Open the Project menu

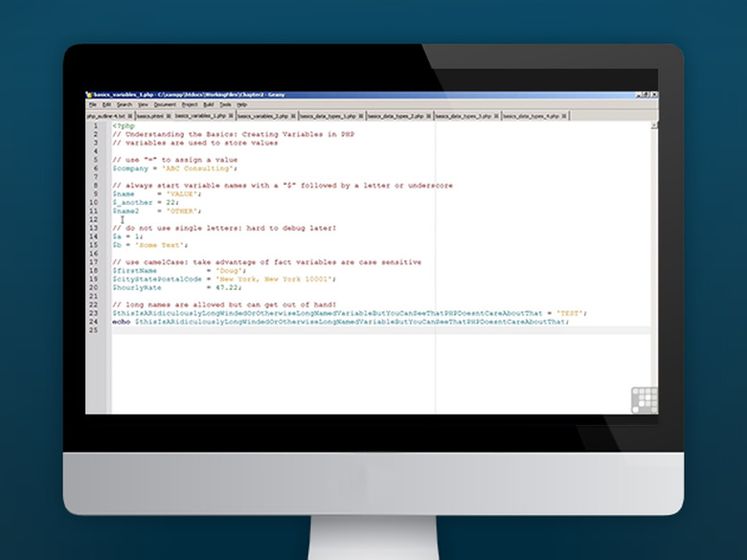click(190, 104)
